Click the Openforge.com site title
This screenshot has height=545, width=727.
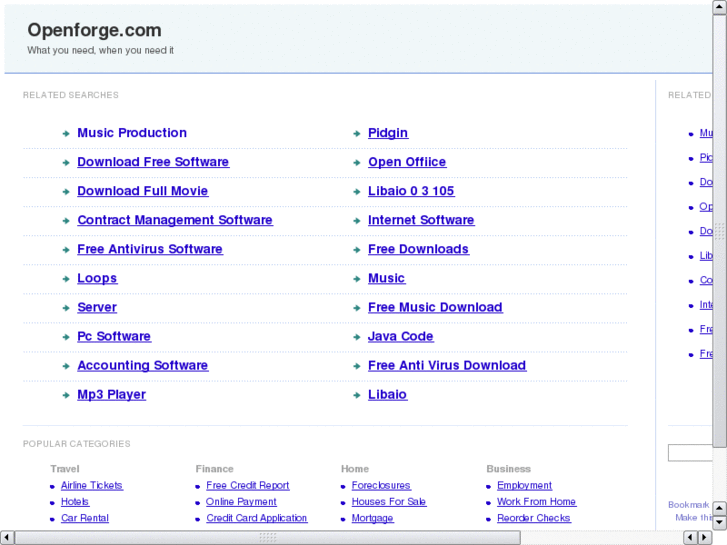[95, 30]
